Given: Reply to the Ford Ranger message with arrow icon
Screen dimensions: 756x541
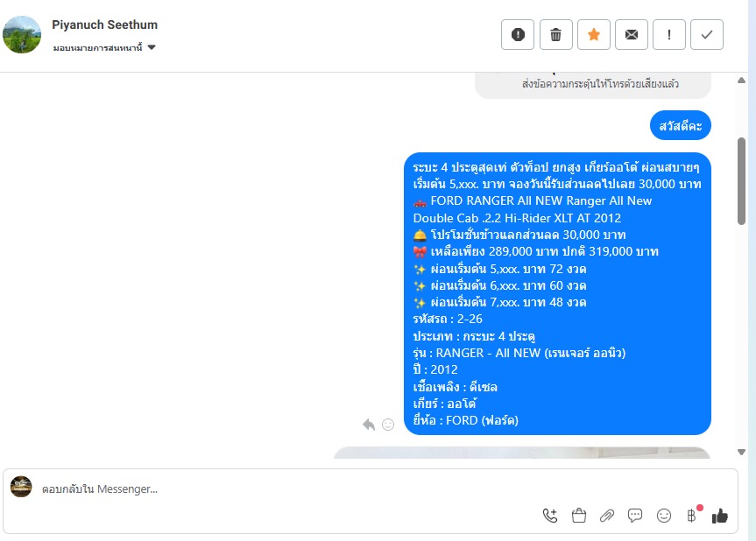Looking at the screenshot, I should (369, 425).
